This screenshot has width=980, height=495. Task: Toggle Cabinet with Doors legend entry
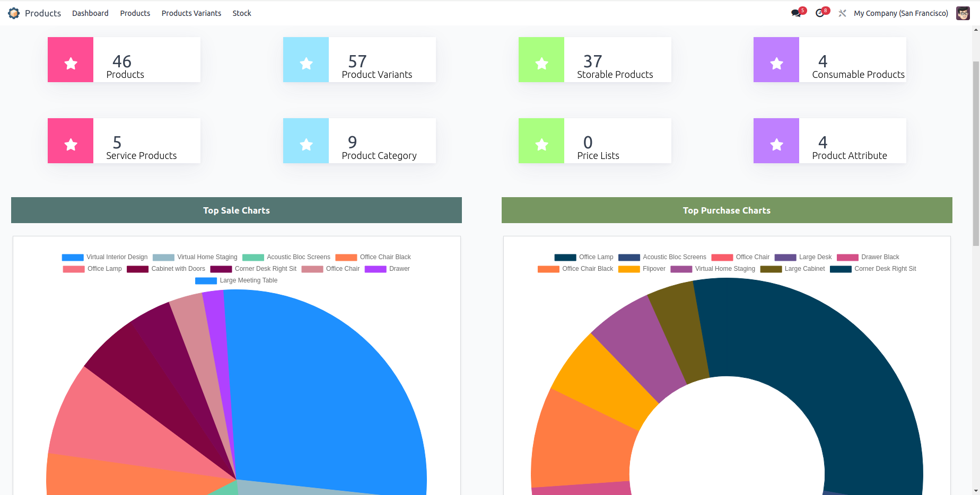pyautogui.click(x=166, y=269)
